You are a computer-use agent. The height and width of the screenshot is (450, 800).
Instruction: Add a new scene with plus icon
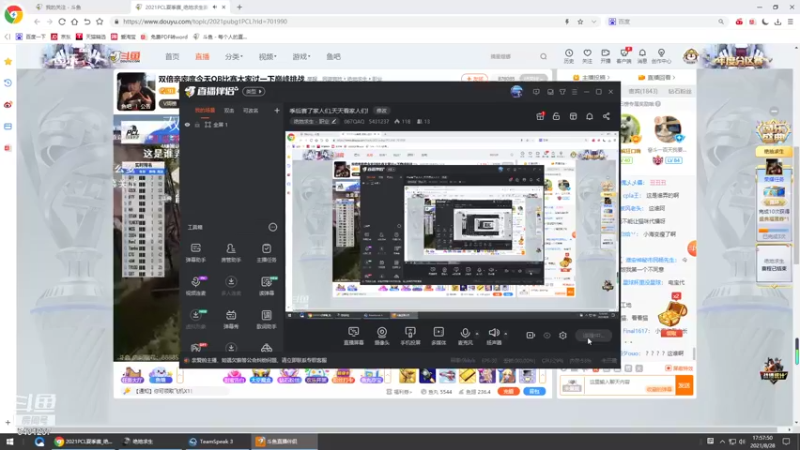[277, 110]
